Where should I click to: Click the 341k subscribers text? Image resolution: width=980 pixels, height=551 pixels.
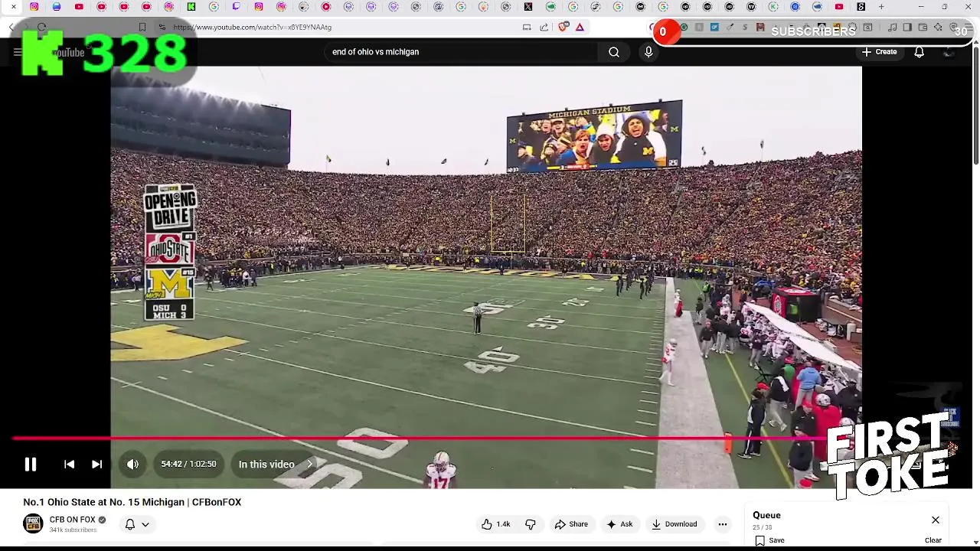tap(73, 530)
